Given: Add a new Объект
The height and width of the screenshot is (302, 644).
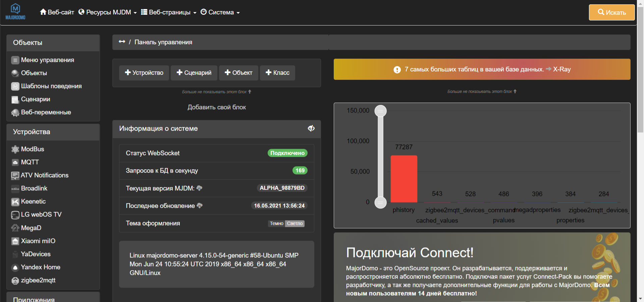Looking at the screenshot, I should 238,73.
